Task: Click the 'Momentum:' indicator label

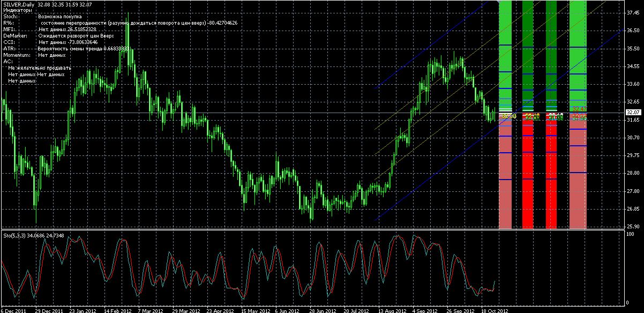Action: pos(16,55)
